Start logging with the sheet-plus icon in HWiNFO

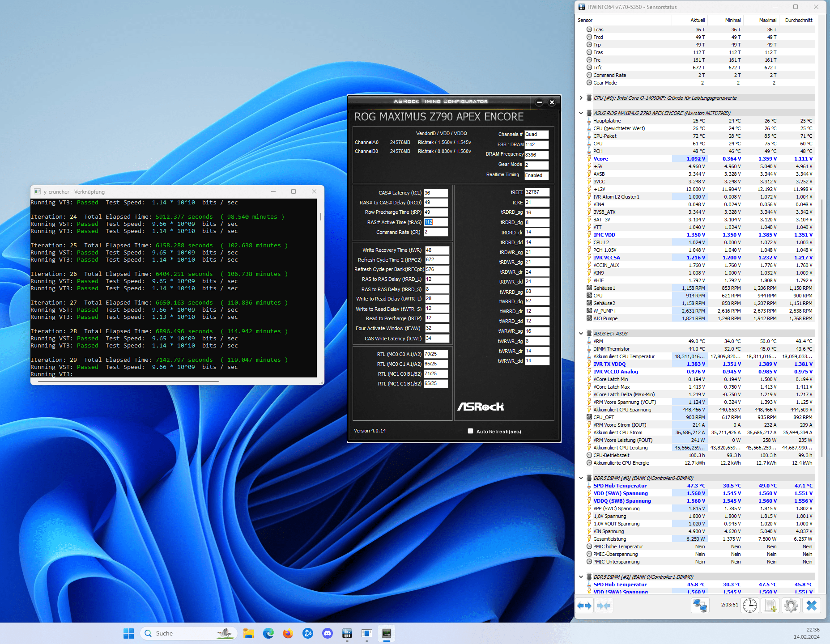(x=770, y=606)
